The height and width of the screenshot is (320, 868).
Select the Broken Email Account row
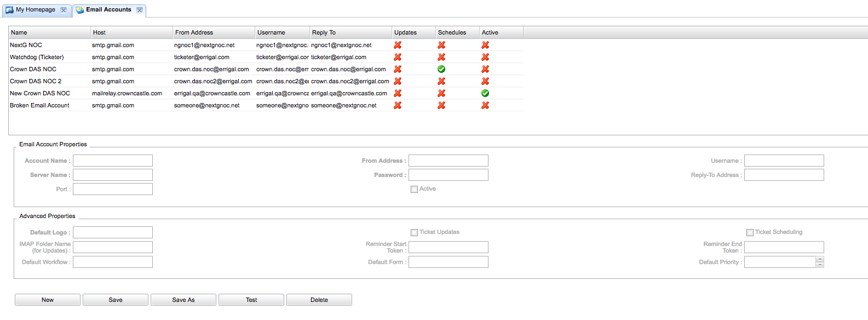[x=39, y=105]
